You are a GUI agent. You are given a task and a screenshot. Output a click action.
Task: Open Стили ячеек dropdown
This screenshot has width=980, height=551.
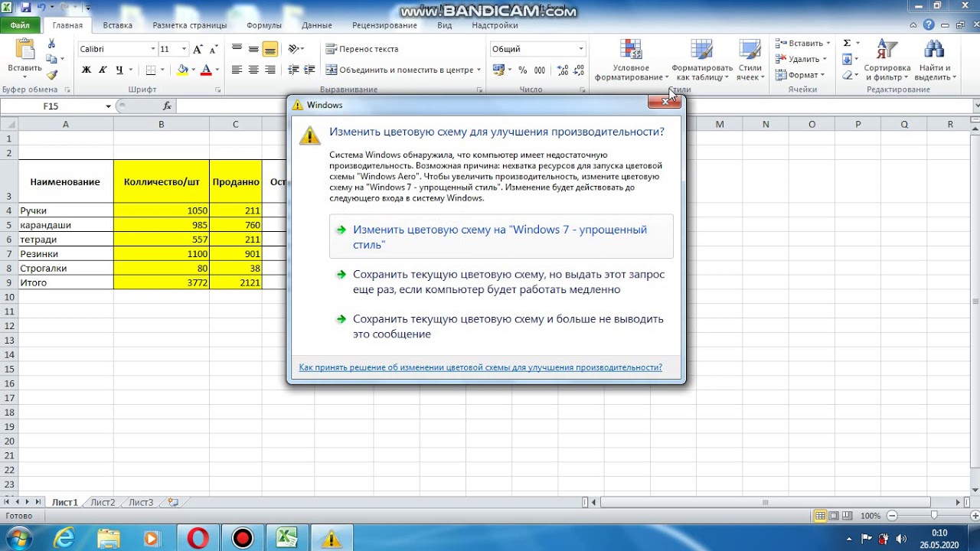click(750, 60)
